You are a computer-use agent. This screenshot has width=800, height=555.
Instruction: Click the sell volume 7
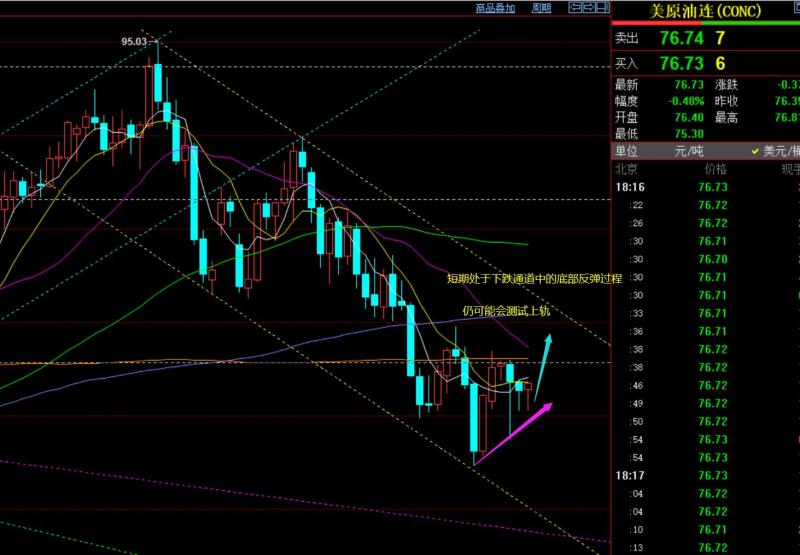[720, 38]
